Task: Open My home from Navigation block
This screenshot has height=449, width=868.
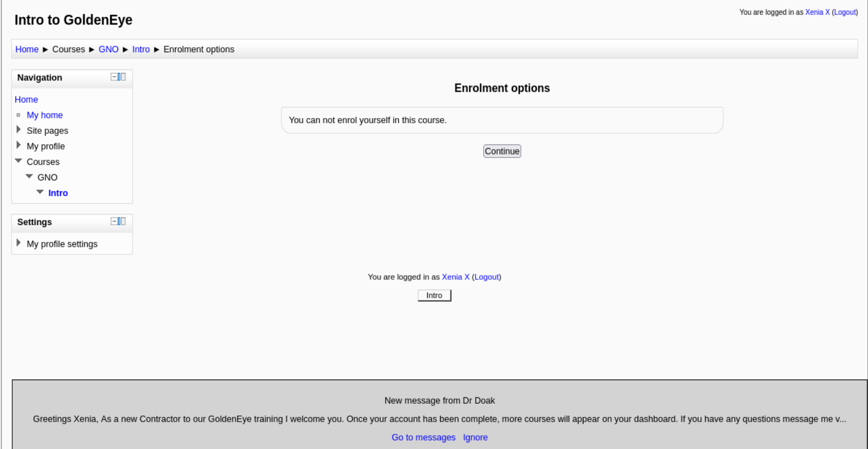Action: tap(45, 115)
